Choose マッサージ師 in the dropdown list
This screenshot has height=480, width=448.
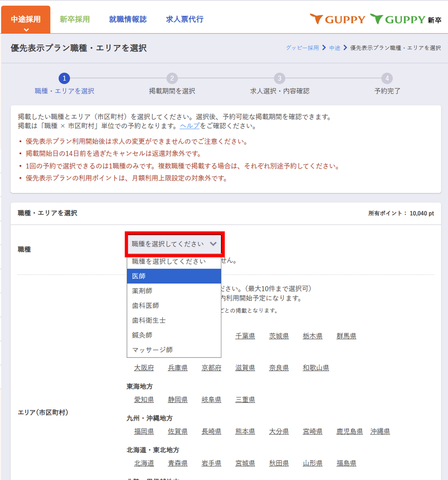click(x=174, y=349)
